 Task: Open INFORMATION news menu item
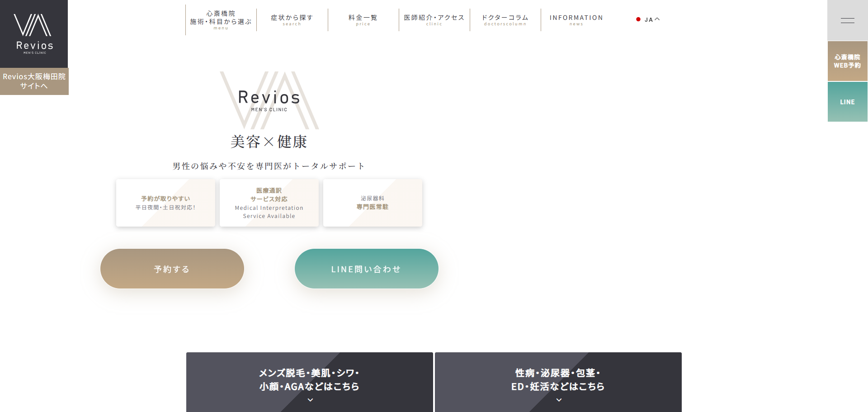576,20
